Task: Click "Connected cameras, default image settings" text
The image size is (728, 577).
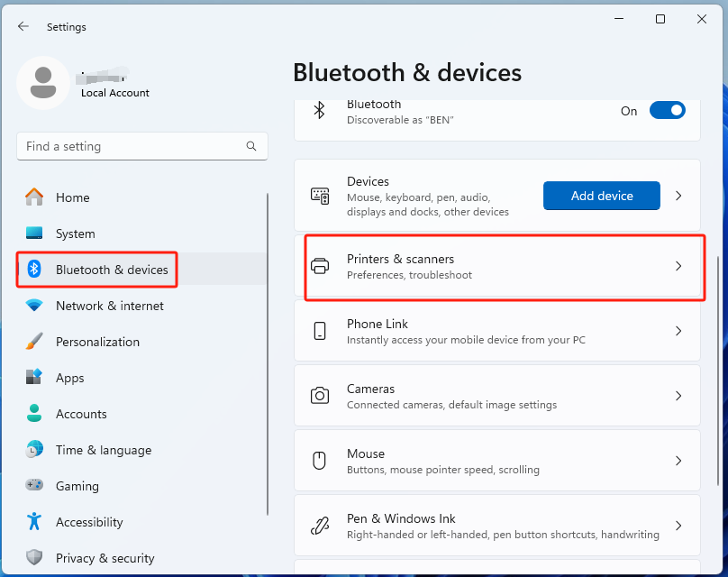Action: pos(451,405)
